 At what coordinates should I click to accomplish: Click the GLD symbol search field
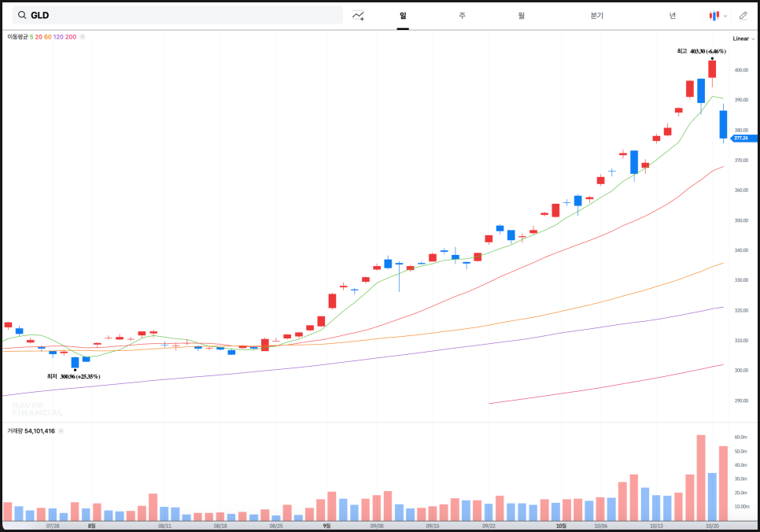pyautogui.click(x=181, y=15)
